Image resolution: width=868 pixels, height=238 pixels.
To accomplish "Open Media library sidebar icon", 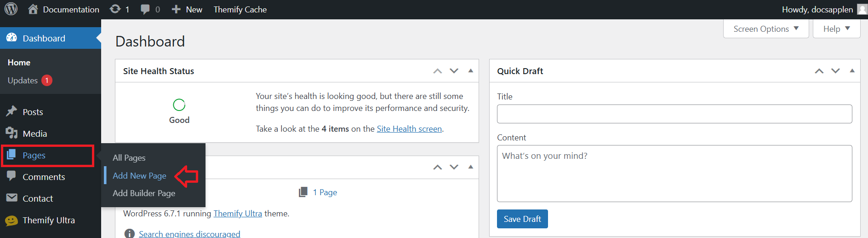I will point(11,134).
